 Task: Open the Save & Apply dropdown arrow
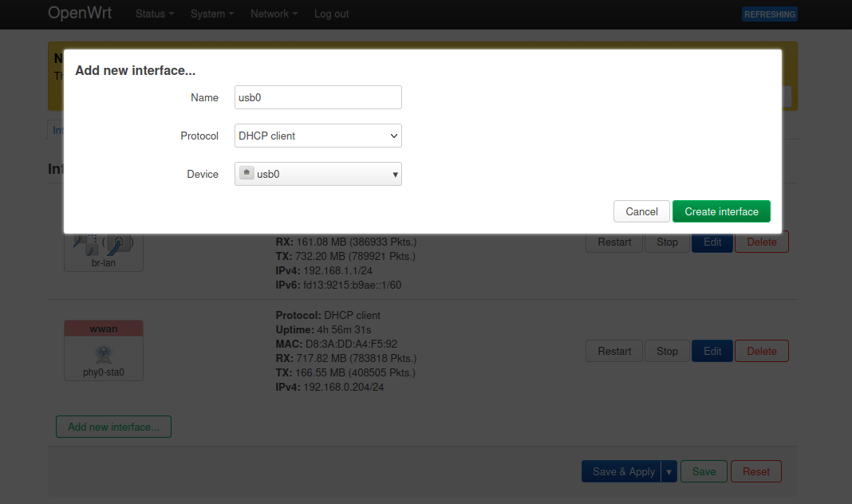pyautogui.click(x=669, y=471)
